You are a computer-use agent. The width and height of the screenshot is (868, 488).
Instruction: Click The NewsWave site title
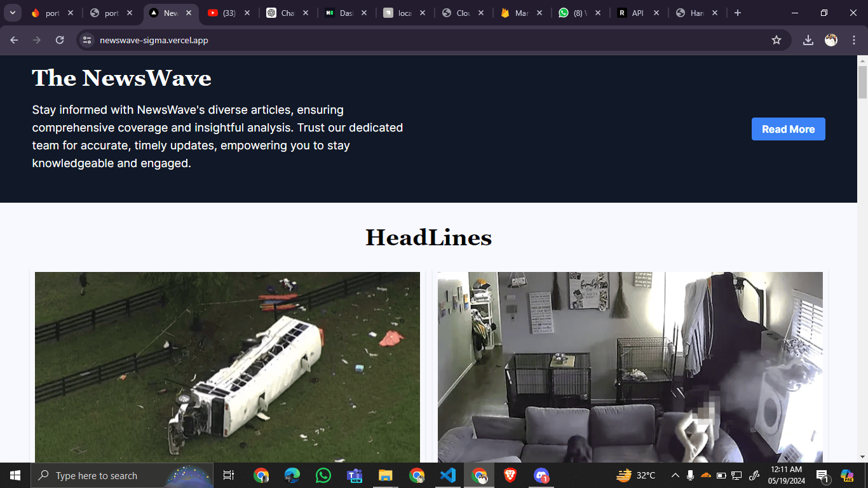pyautogui.click(x=121, y=78)
